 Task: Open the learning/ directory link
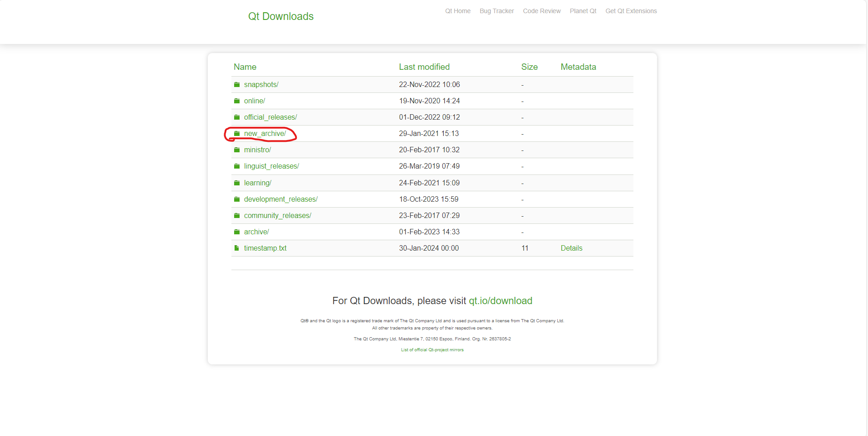(258, 183)
